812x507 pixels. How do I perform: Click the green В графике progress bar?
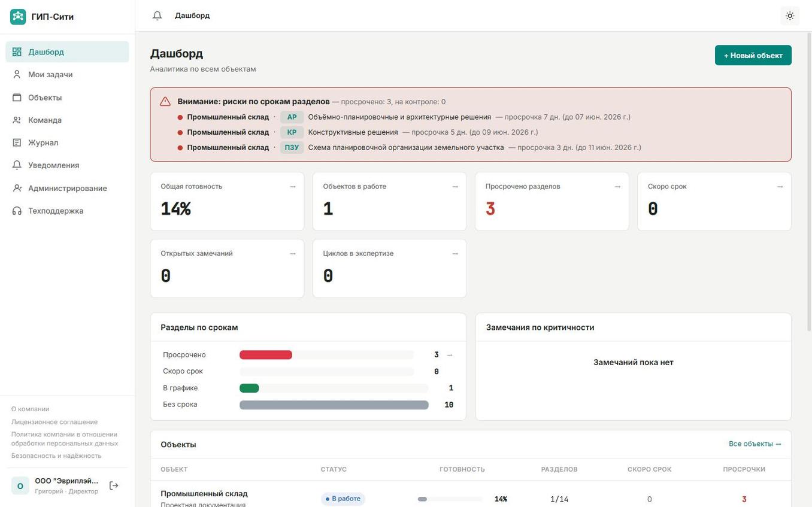(249, 388)
